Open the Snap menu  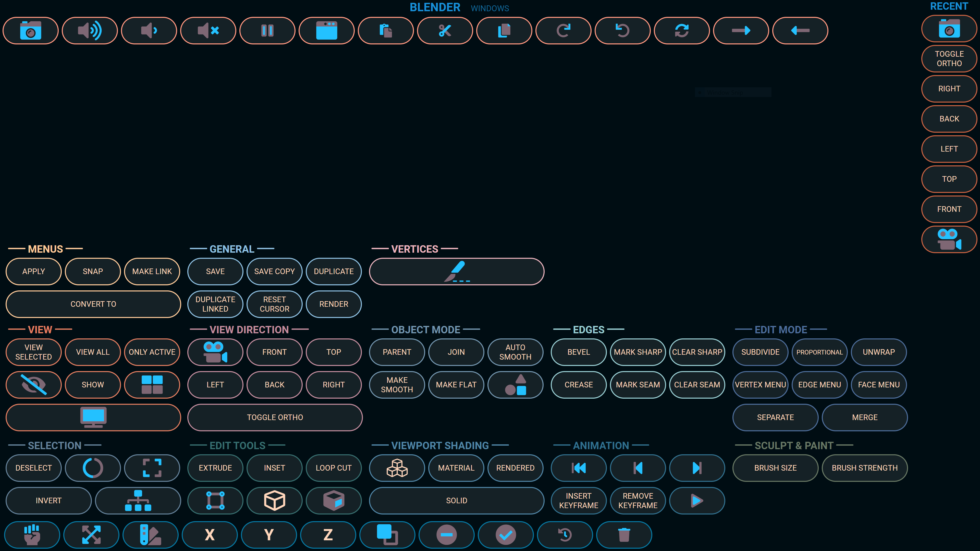point(93,271)
